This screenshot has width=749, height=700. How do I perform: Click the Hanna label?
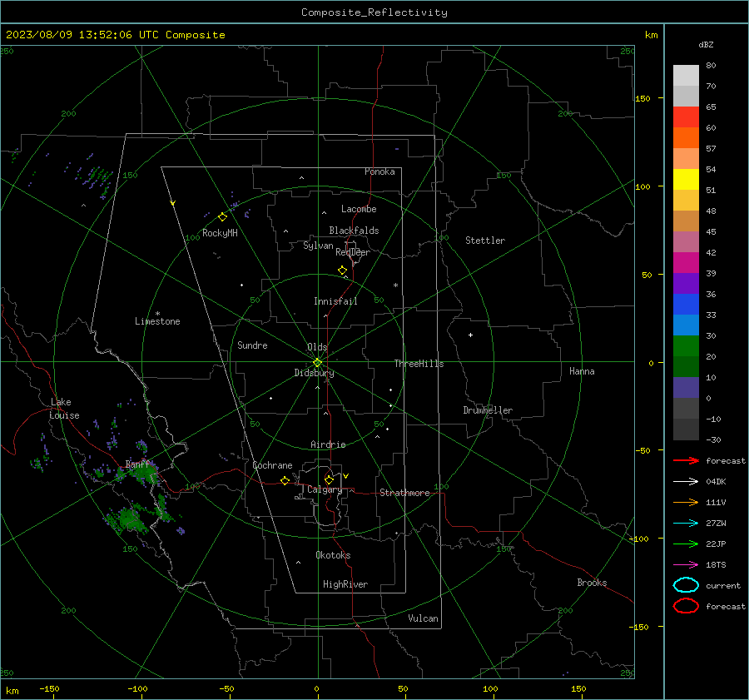(582, 371)
